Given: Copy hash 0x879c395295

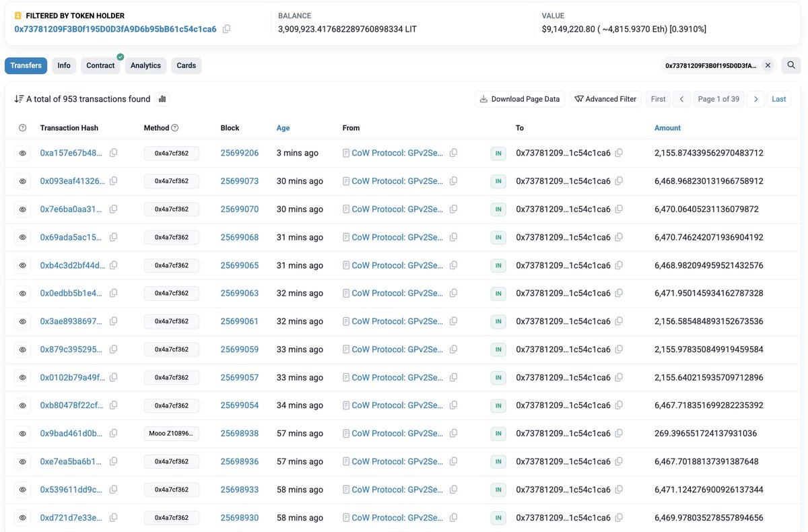Looking at the screenshot, I should (113, 350).
